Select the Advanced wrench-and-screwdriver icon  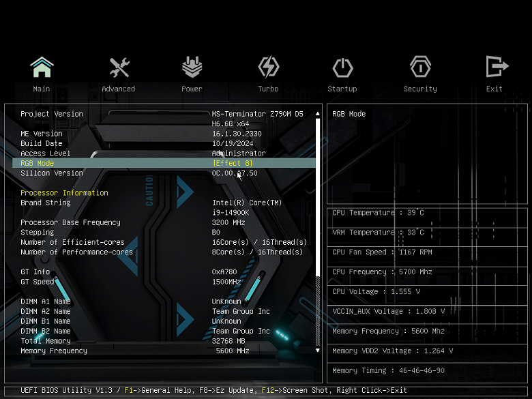click(119, 67)
